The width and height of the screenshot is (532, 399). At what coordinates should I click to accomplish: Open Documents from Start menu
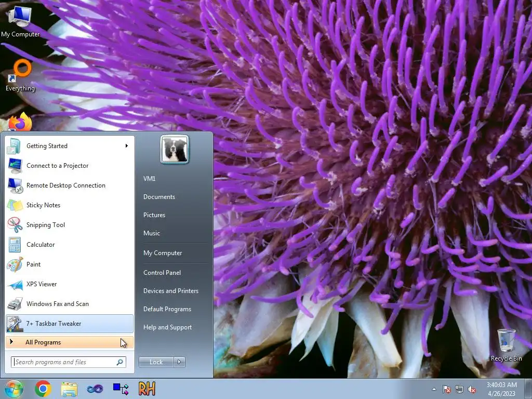click(x=159, y=197)
